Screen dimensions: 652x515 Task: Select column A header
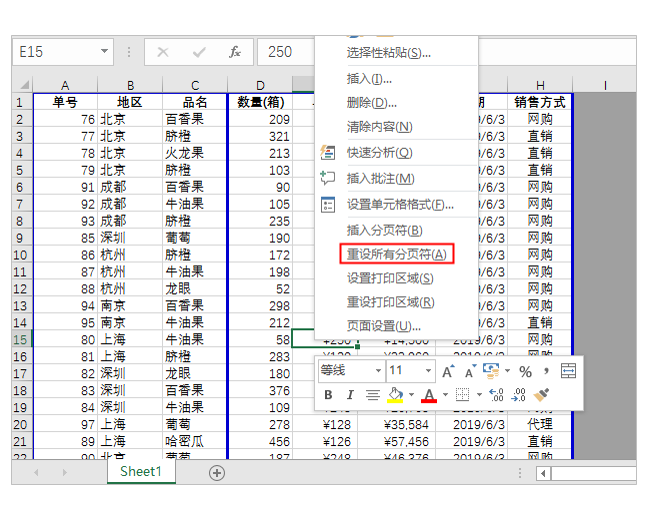(x=65, y=85)
